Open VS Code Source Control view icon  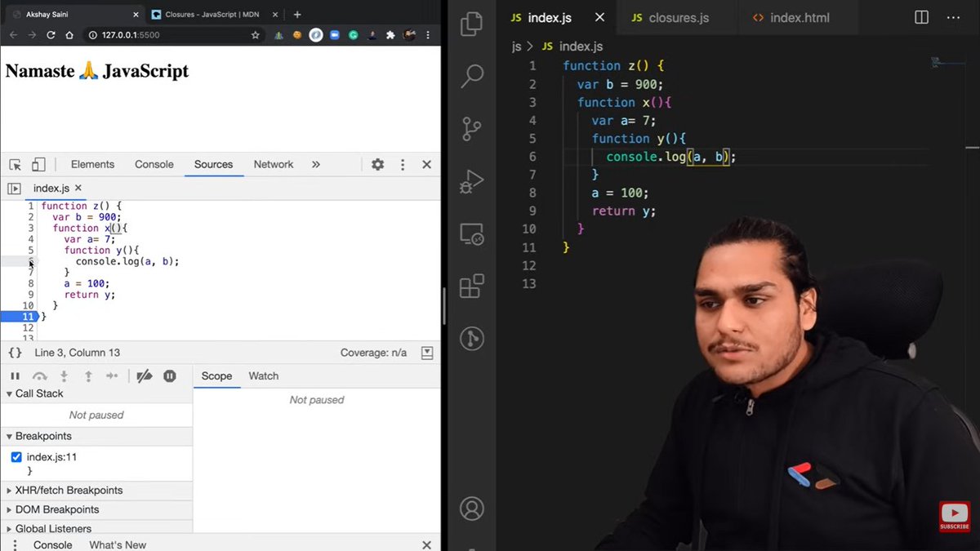pos(472,129)
